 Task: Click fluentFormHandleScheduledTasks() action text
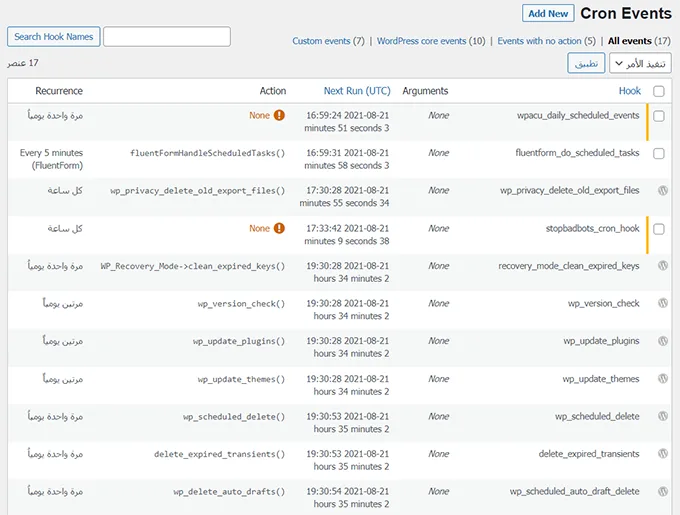coord(207,153)
